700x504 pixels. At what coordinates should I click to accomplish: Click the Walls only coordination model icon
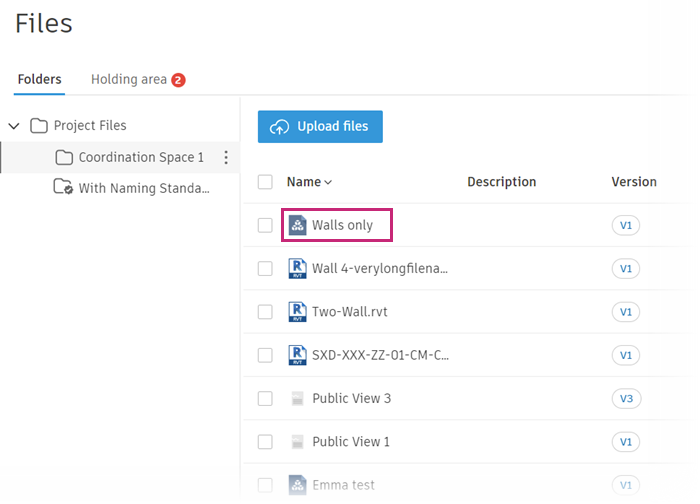[297, 226]
